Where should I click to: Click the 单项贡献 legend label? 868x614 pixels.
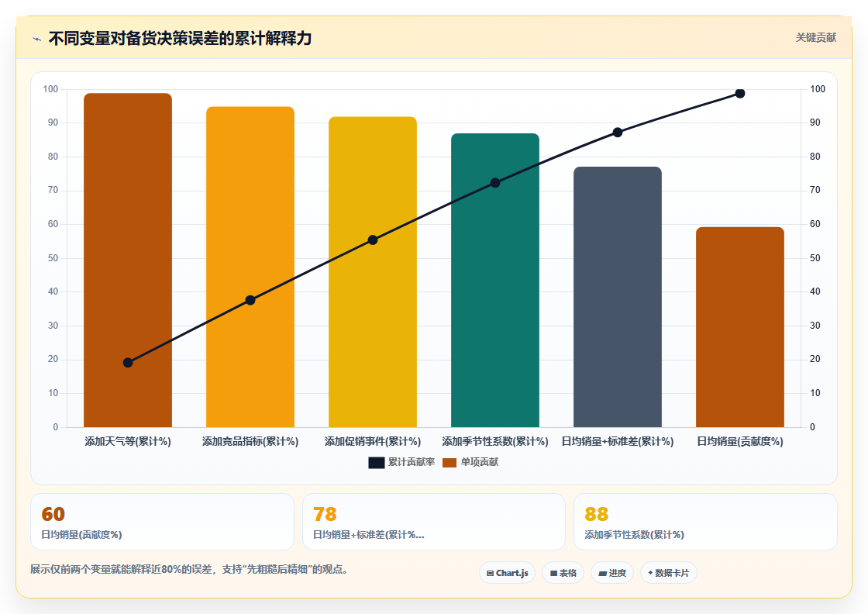[480, 462]
